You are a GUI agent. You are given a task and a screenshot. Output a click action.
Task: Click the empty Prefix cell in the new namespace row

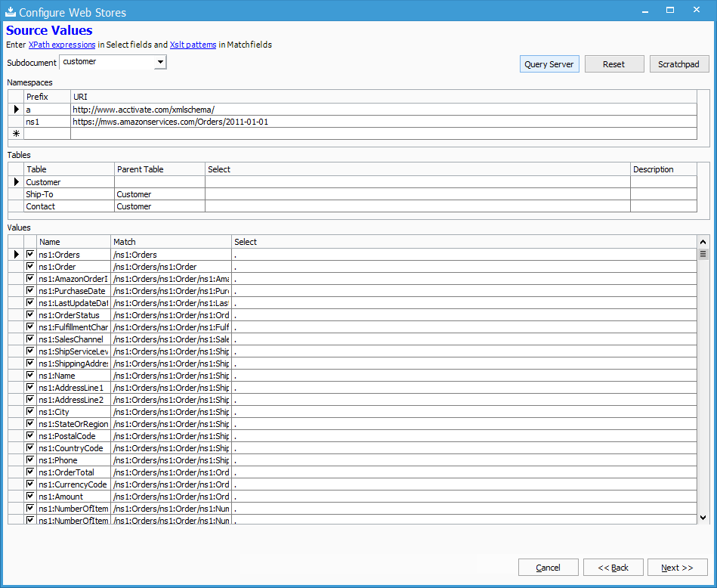[x=47, y=134]
